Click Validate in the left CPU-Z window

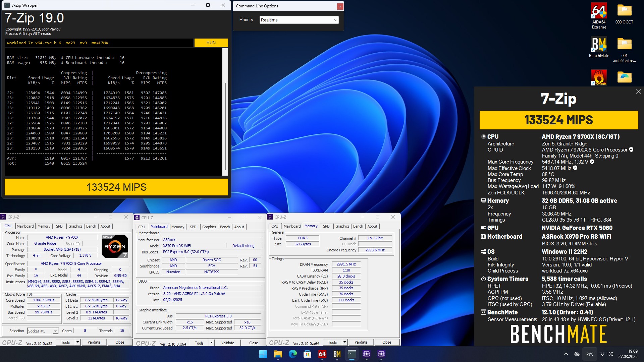point(94,342)
